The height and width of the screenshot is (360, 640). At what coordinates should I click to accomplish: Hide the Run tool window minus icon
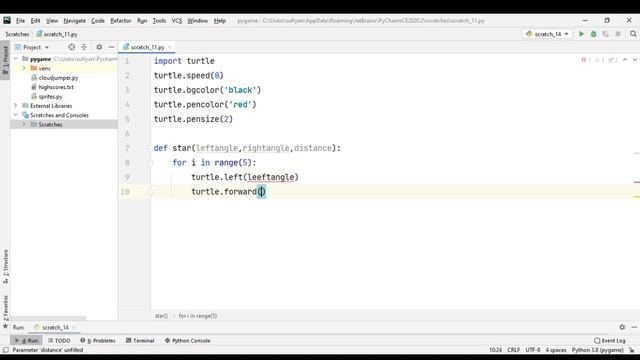[634, 327]
